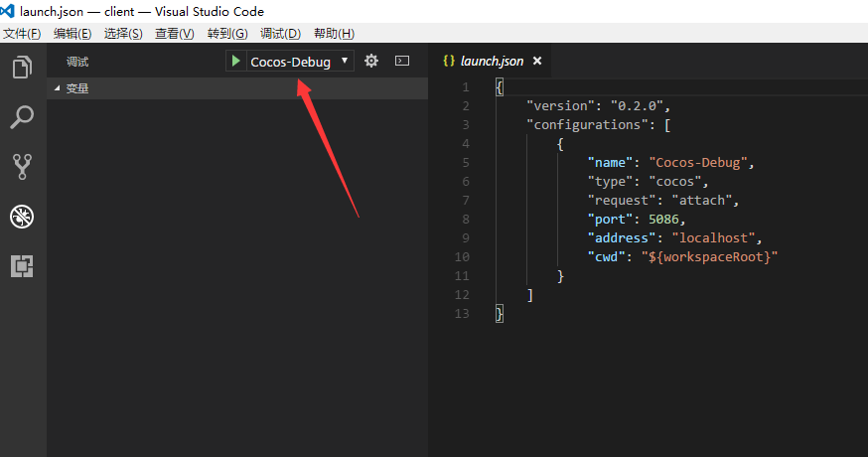The height and width of the screenshot is (457, 868).
Task: Click the "version" key on line 2
Action: pyautogui.click(x=560, y=106)
